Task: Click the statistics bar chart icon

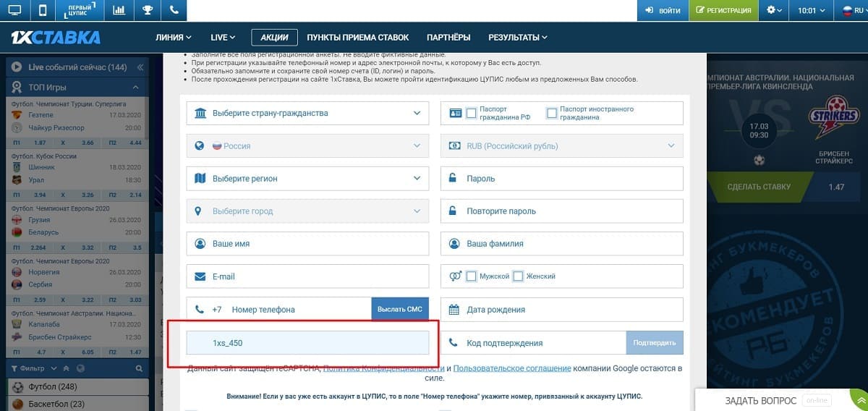Action: point(119,10)
